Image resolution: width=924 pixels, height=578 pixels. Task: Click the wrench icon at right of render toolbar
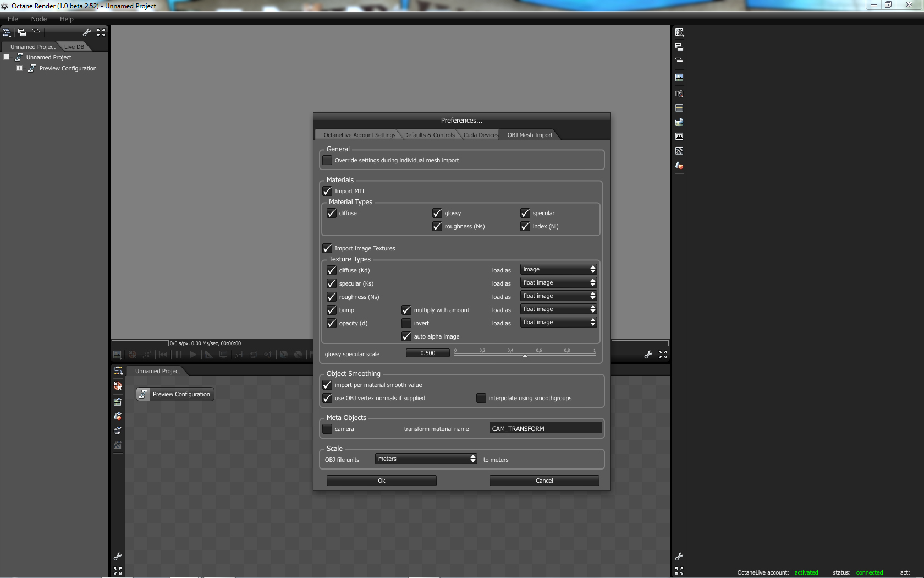click(648, 355)
